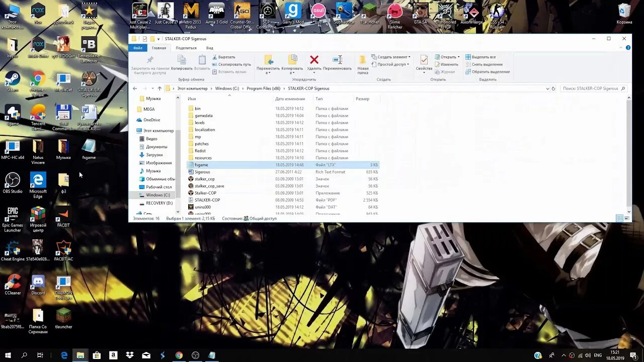Select OneDrive in navigation pane
Viewport: 644px width, 362px height.
pos(151,120)
